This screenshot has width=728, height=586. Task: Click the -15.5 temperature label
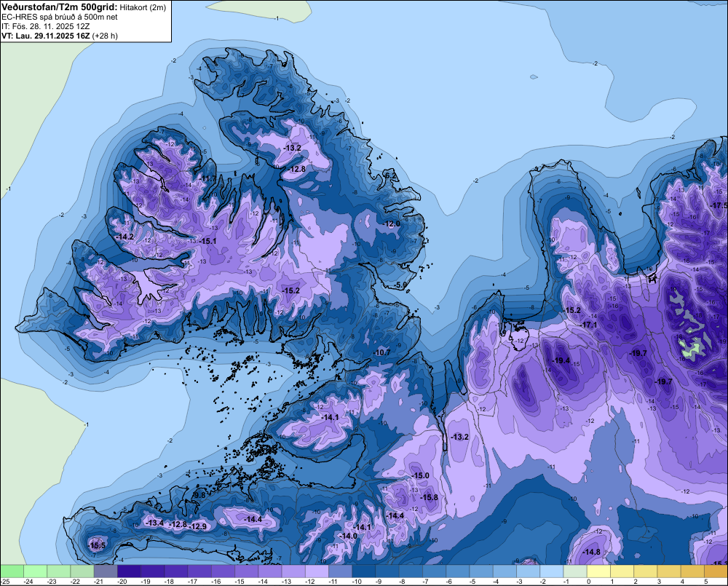point(98,545)
